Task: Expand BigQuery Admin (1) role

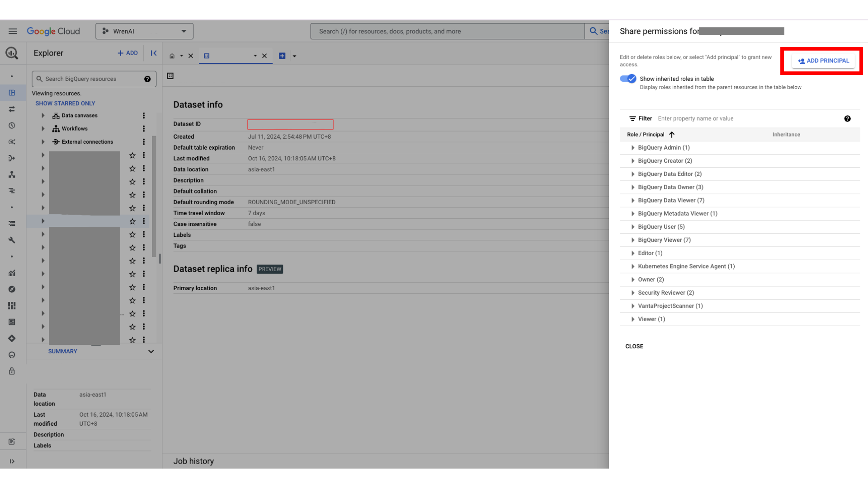Action: (633, 148)
